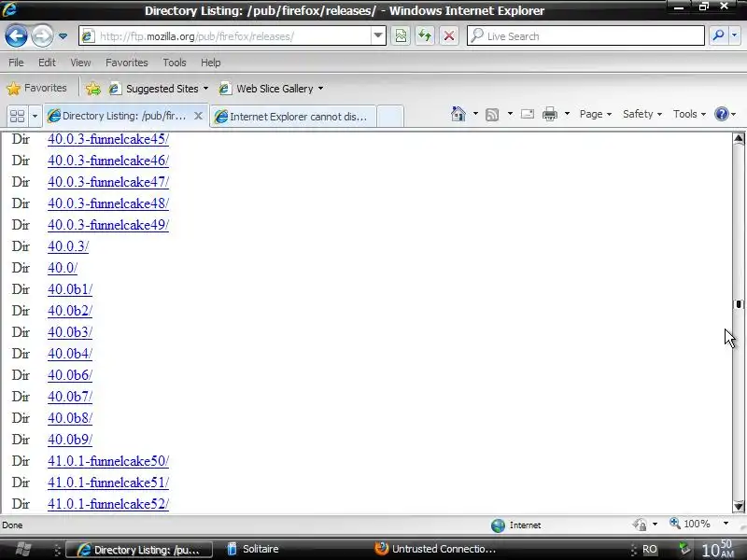747x560 pixels.
Task: Open the 40.0b4/ directory link
Action: coord(70,354)
